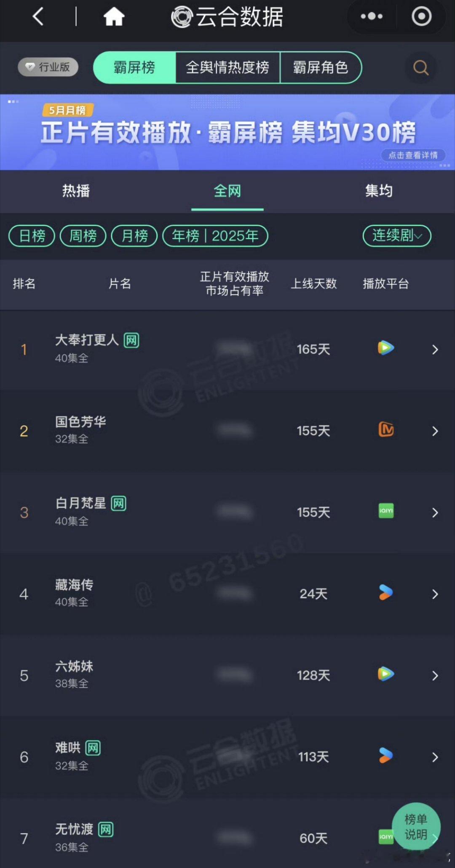The width and height of the screenshot is (455, 868).
Task: Select the 月榜 filter pill
Action: click(x=134, y=236)
